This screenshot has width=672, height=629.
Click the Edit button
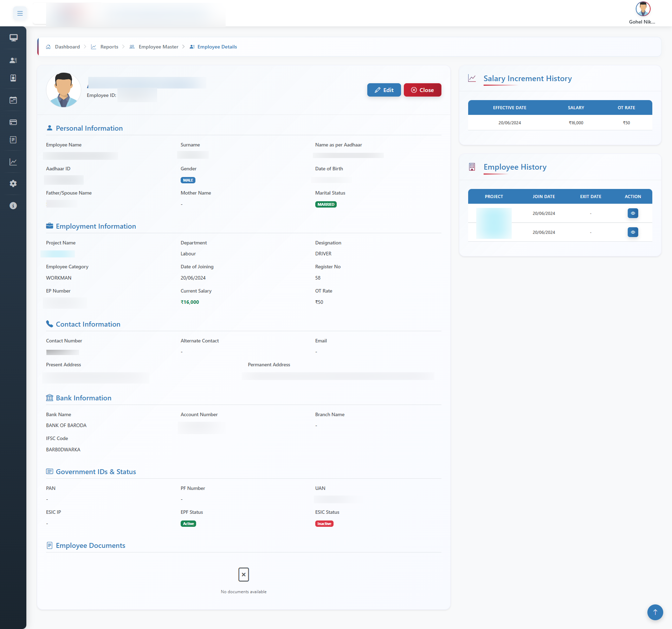point(384,90)
